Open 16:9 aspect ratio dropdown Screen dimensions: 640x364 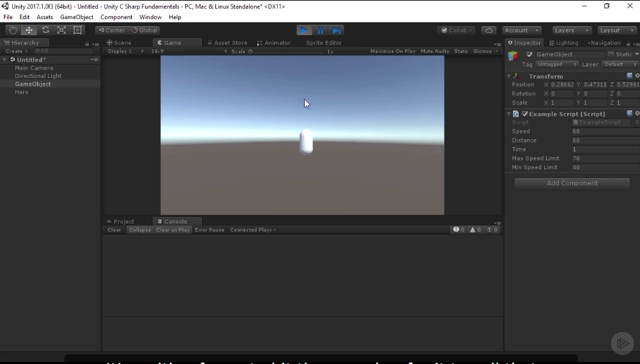pos(188,51)
